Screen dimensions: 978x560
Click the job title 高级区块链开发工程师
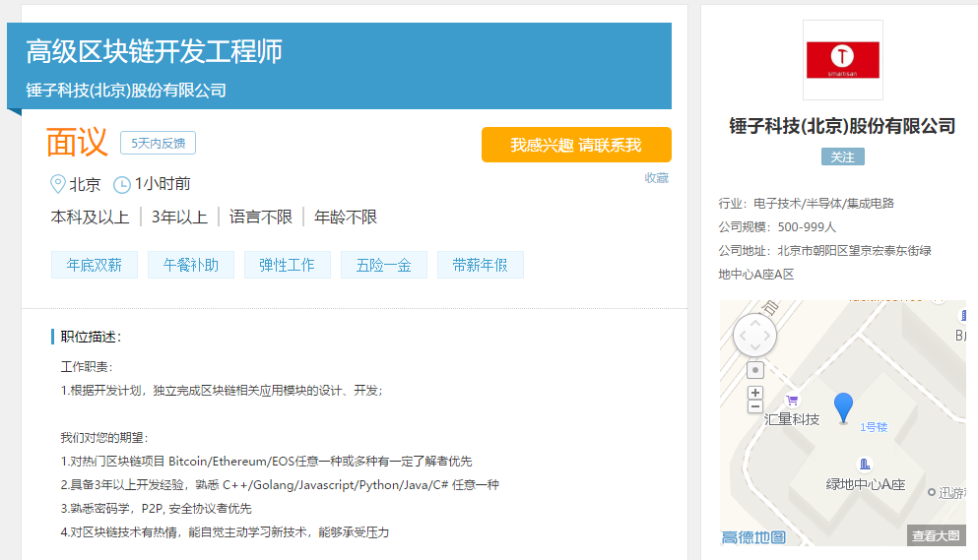click(154, 51)
